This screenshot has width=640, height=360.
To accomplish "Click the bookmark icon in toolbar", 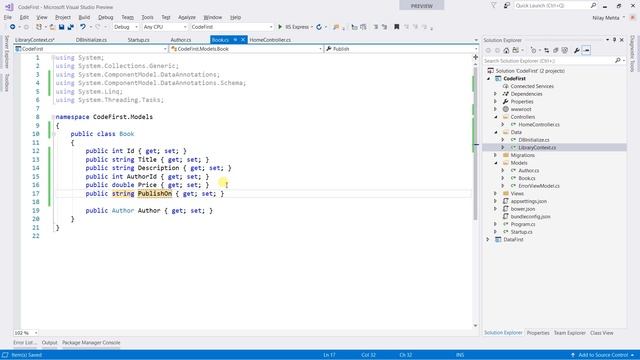I will (x=396, y=27).
